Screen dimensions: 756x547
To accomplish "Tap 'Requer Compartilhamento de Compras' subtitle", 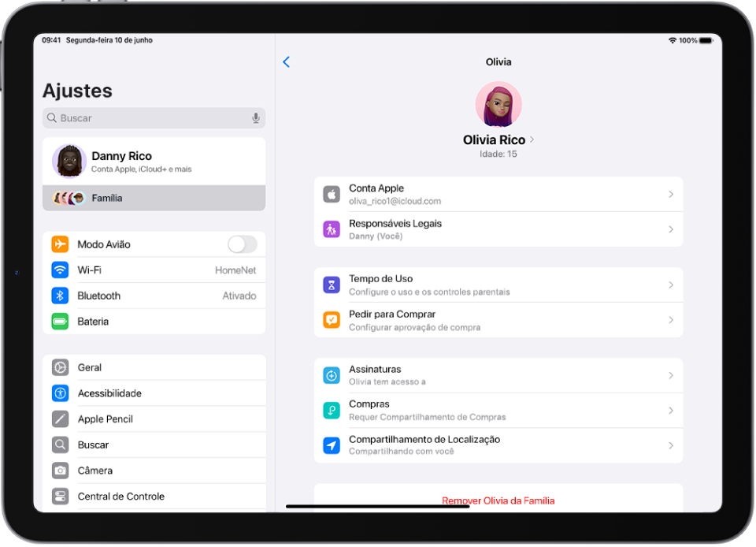I will point(427,417).
